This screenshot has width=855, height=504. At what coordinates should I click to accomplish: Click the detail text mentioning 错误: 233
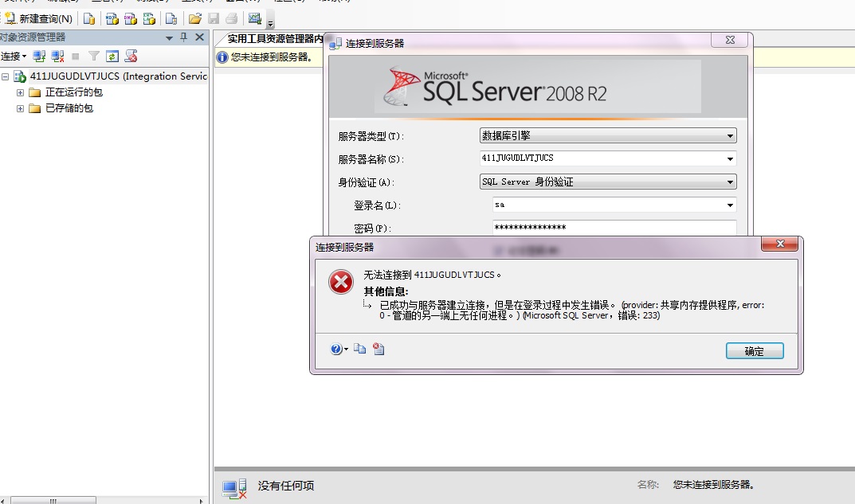(573, 310)
